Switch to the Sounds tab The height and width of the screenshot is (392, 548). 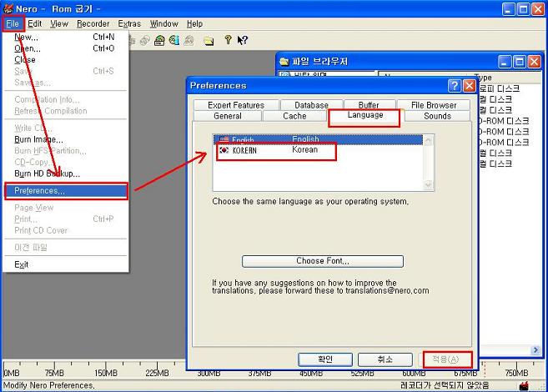pyautogui.click(x=437, y=116)
